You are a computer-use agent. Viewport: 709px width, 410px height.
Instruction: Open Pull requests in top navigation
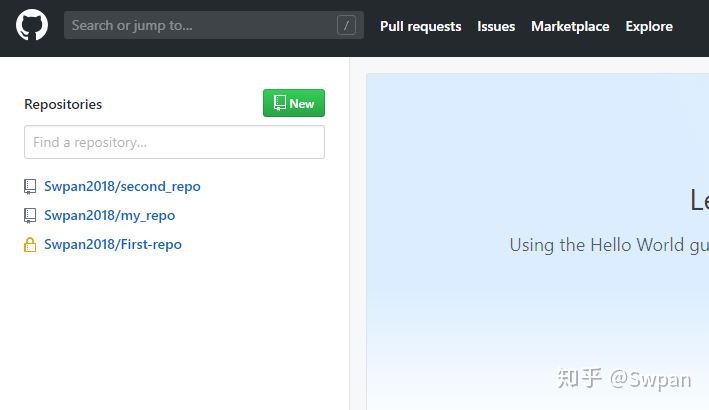(421, 26)
